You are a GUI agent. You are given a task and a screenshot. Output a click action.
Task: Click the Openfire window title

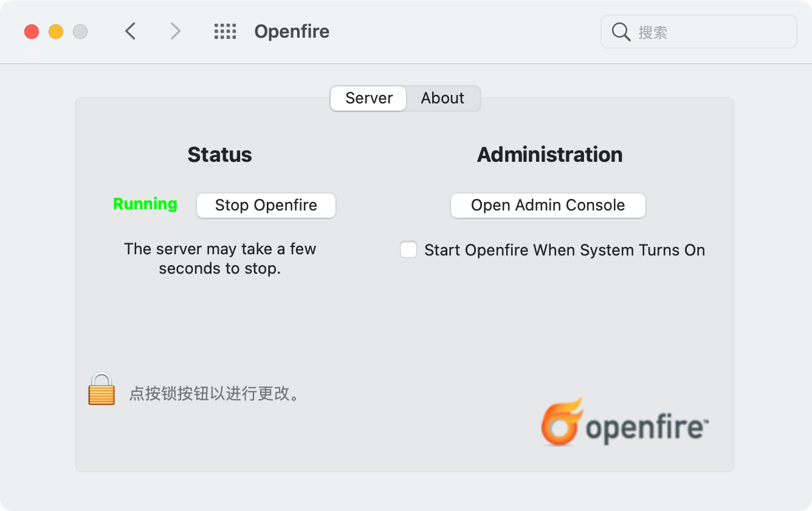tap(292, 32)
